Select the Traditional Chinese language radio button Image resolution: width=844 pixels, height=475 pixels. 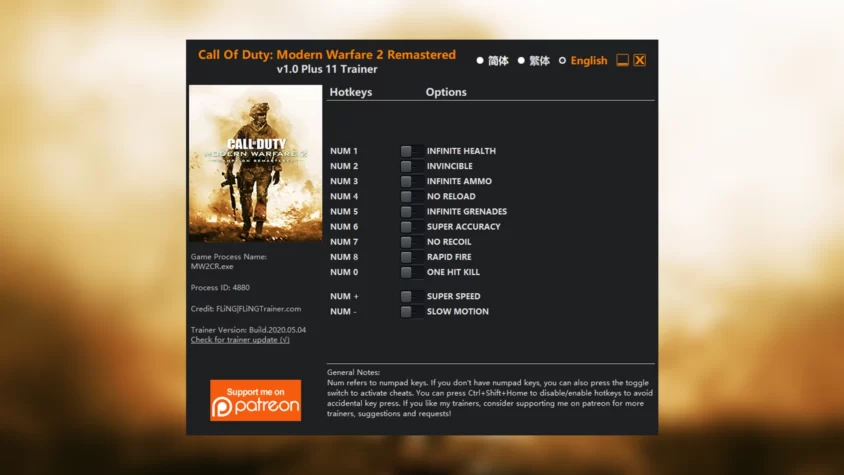[521, 61]
